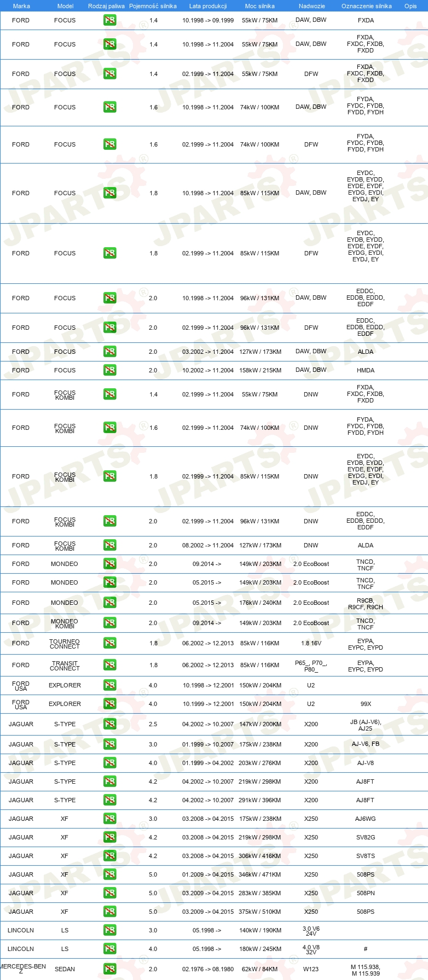The image size is (428, 980).
Task: Click fuel icon for MONDEO R9CB row
Action: 110,603
